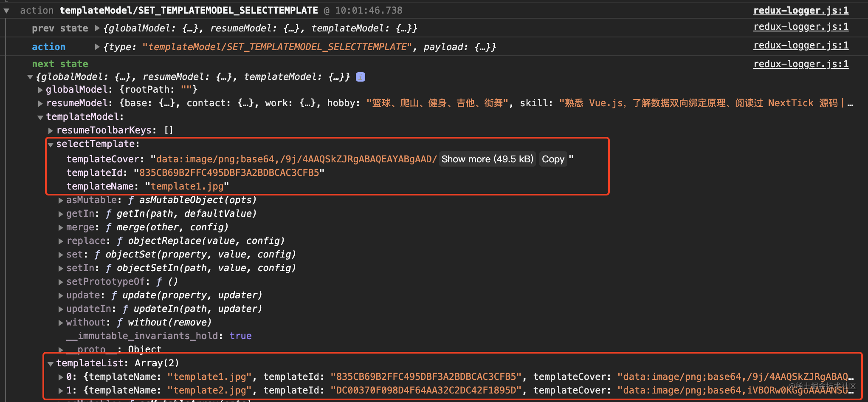
Task: Click Show more (49.5 kB) button
Action: [487, 159]
